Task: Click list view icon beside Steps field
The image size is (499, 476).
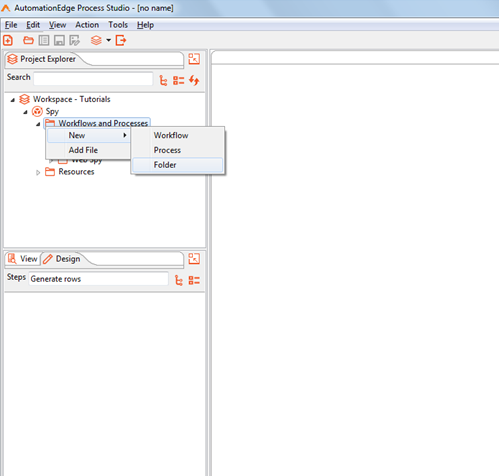Action: point(194,280)
